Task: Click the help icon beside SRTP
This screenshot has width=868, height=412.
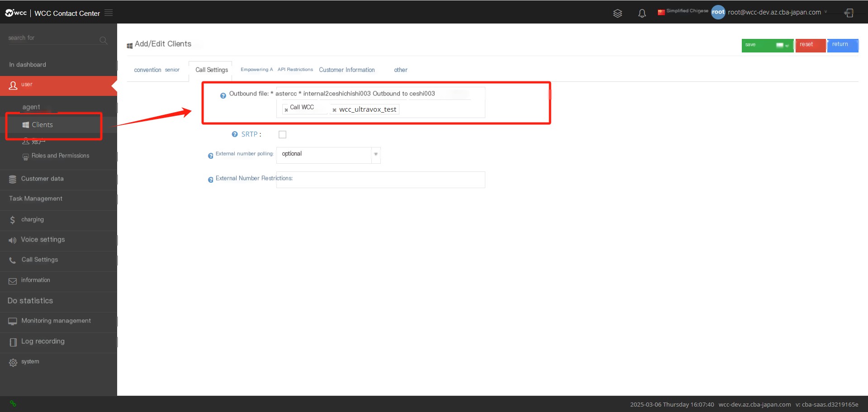Action: [x=235, y=134]
